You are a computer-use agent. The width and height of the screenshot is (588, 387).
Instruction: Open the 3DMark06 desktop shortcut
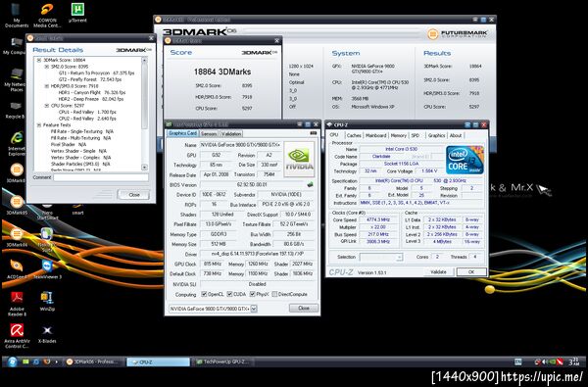point(17,235)
